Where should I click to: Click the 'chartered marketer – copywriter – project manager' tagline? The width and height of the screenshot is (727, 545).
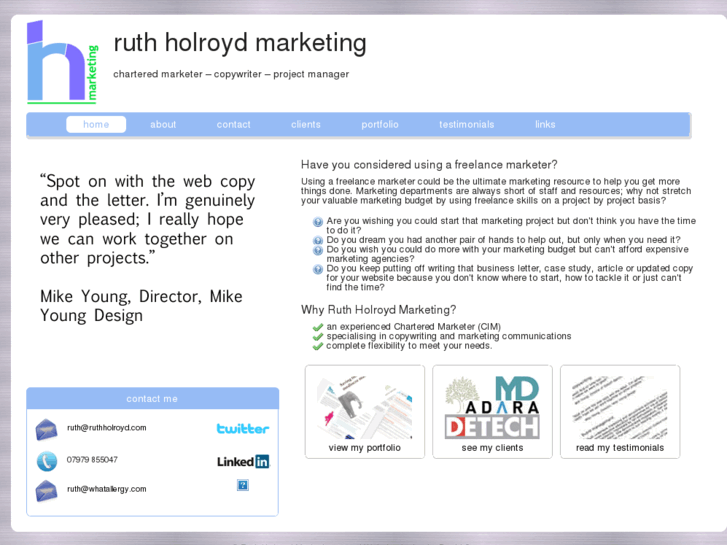coord(231,74)
